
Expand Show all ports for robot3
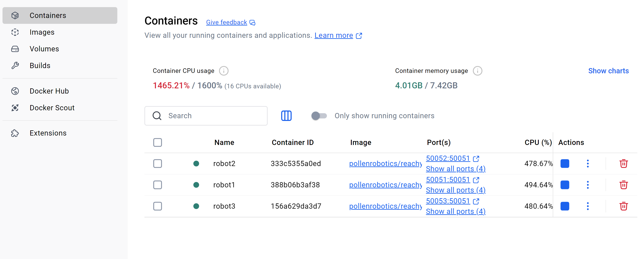(x=455, y=211)
